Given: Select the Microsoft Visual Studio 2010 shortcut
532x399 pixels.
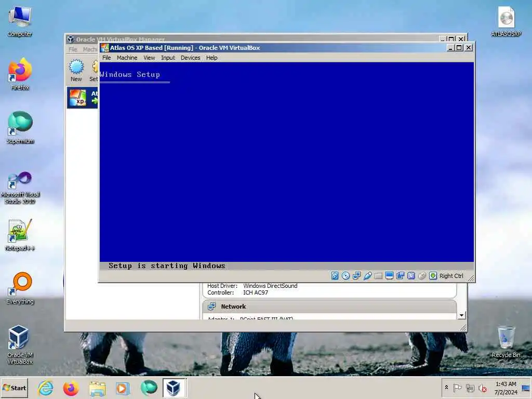Looking at the screenshot, I should [x=20, y=187].
